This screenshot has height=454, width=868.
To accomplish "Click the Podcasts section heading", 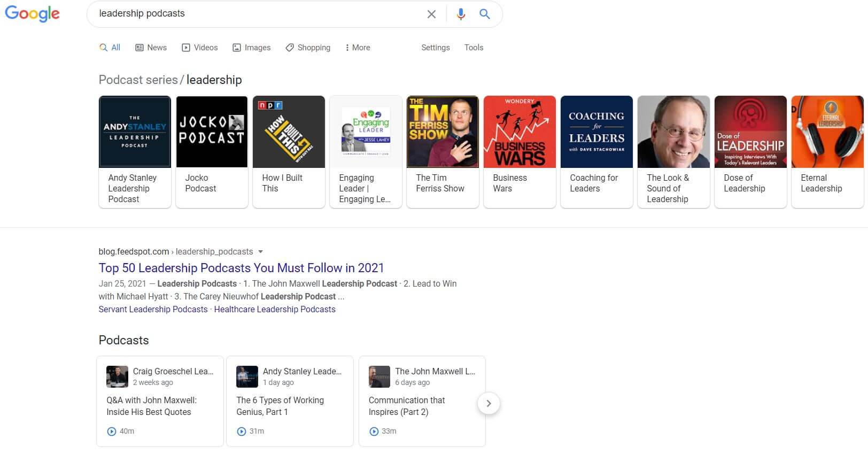I will [x=123, y=340].
